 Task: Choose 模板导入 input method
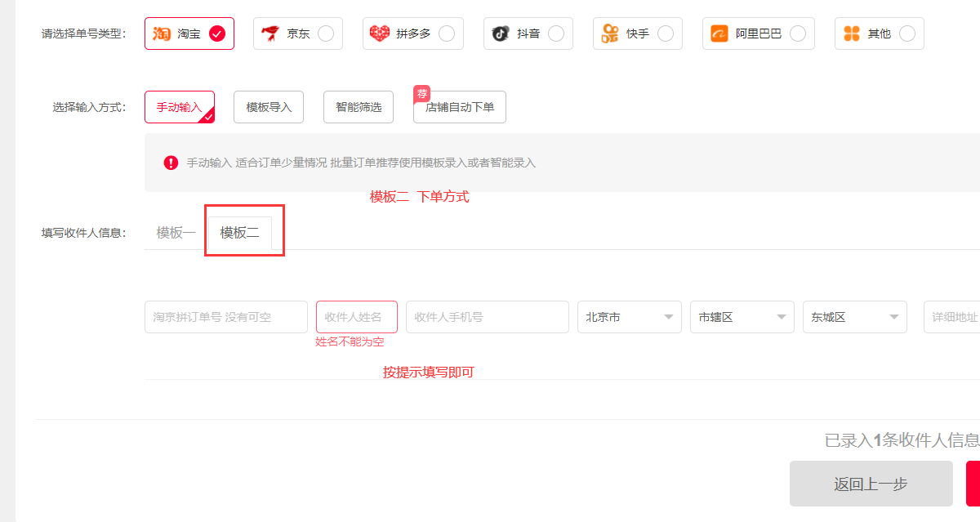pyautogui.click(x=269, y=107)
